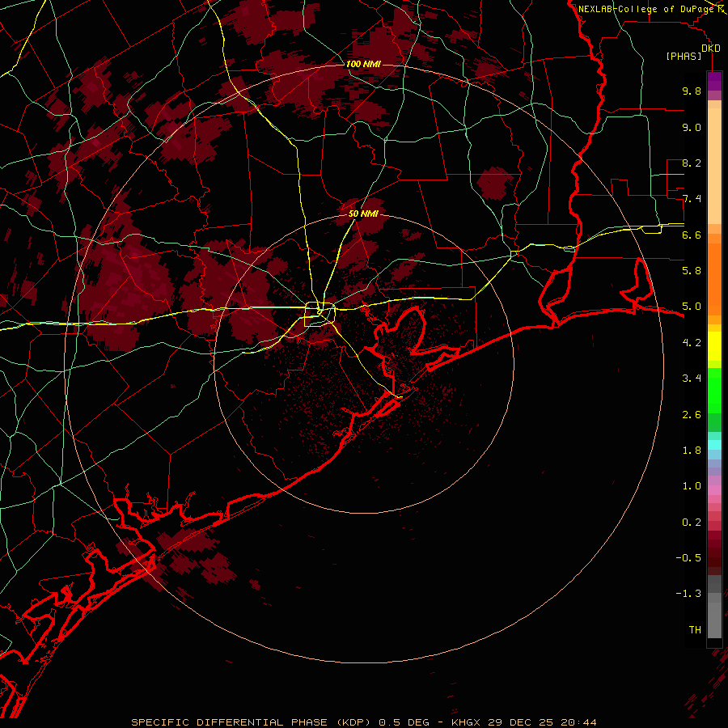Click the 8.2 value on the legend

692,163
